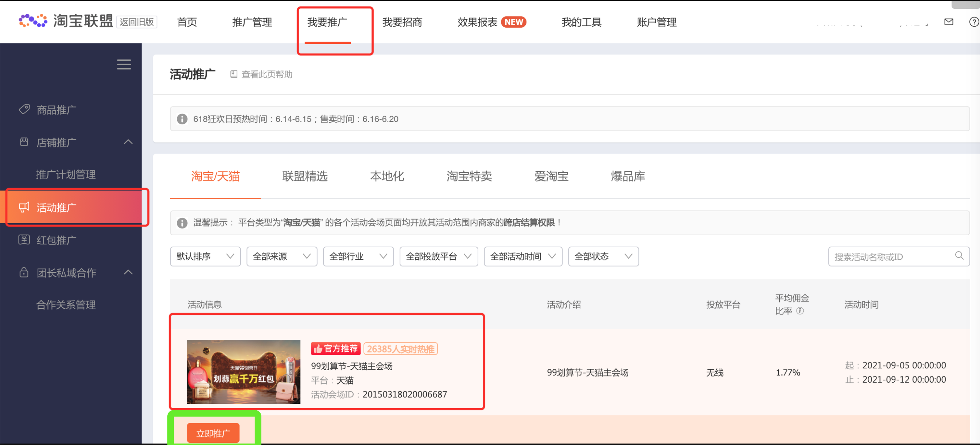Open the mail envelope icon
Viewport: 980px width, 445px height.
[x=948, y=22]
